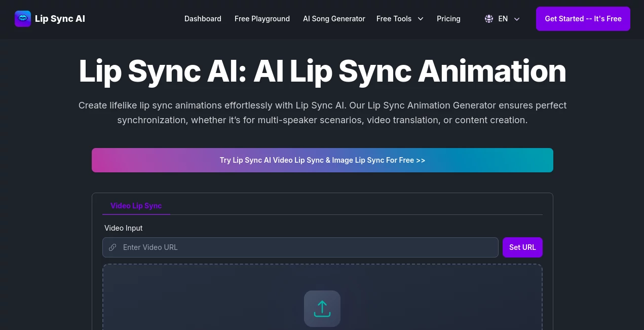Click the globe language icon
Screen dimensions: 644x330
(x=488, y=19)
